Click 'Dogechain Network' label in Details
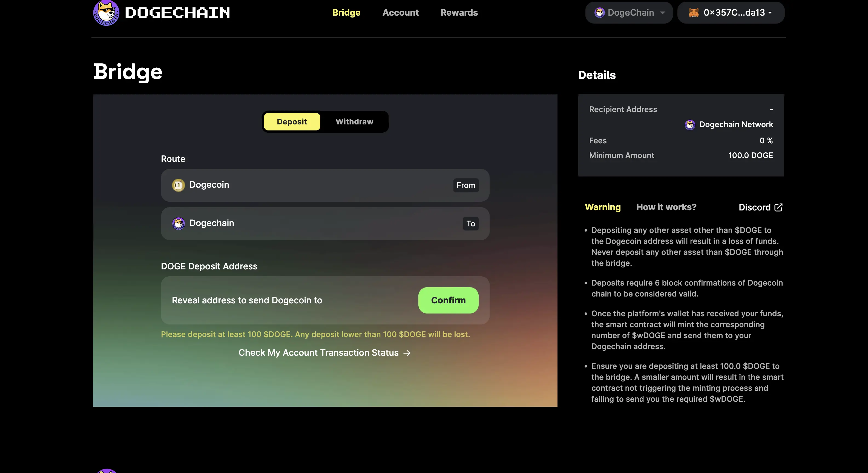This screenshot has width=868, height=473. coord(736,124)
